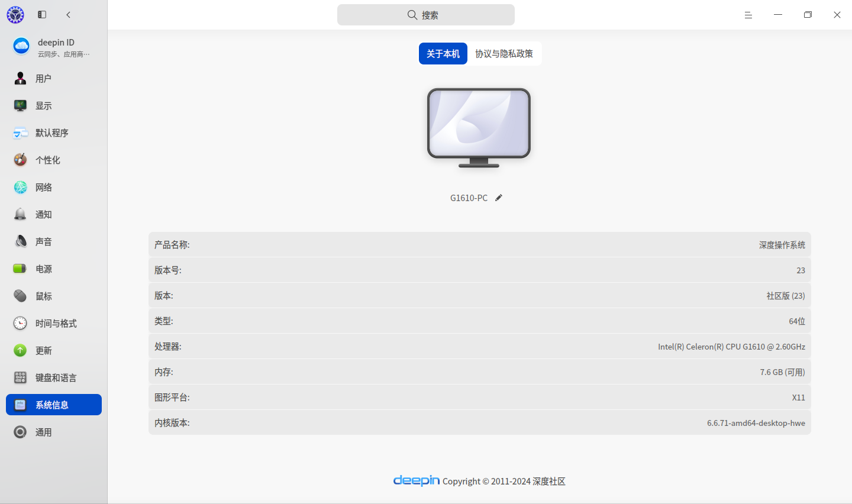Click the kernel version 6.6.71-amd64-desktop-hwe
The image size is (852, 504).
click(756, 423)
